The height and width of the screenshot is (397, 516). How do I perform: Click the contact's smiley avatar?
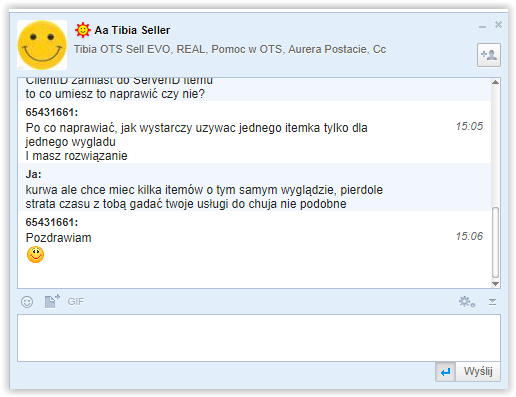point(42,45)
